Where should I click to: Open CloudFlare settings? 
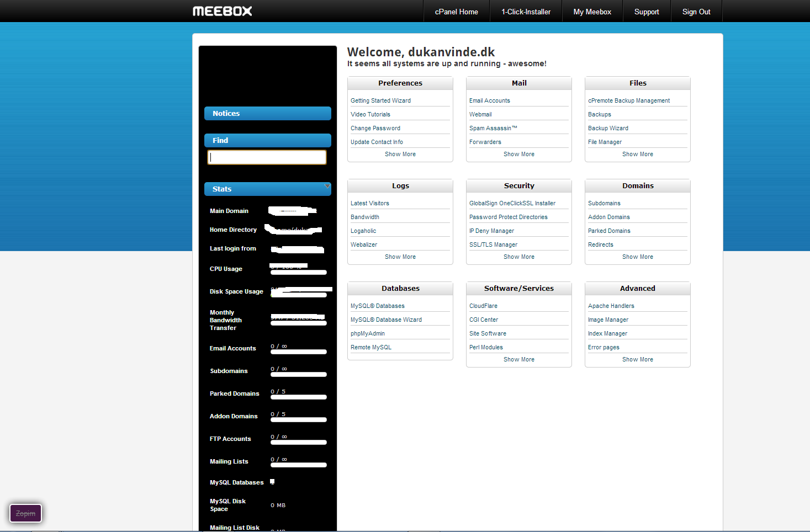pos(483,306)
